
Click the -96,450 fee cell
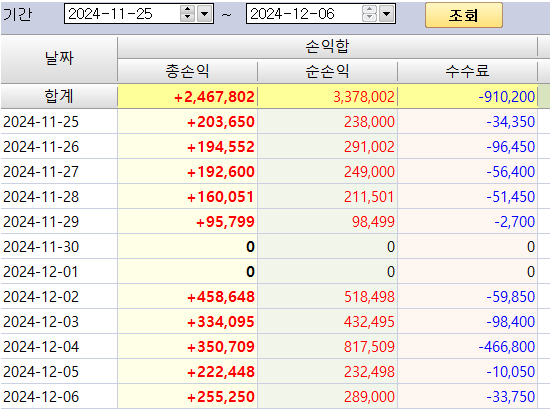coord(467,147)
